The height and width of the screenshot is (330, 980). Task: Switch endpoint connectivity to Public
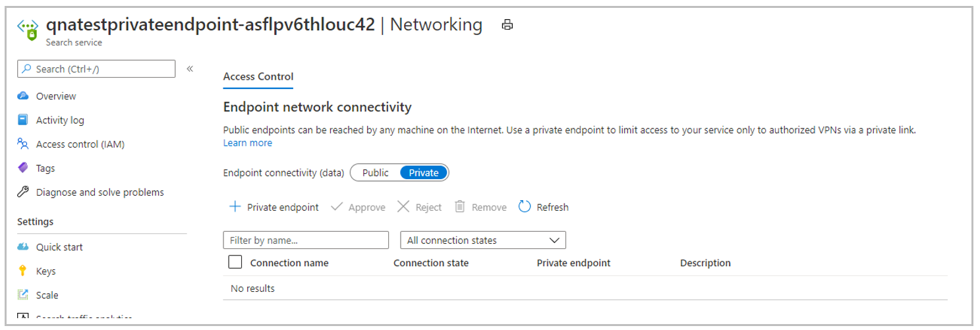tap(376, 173)
